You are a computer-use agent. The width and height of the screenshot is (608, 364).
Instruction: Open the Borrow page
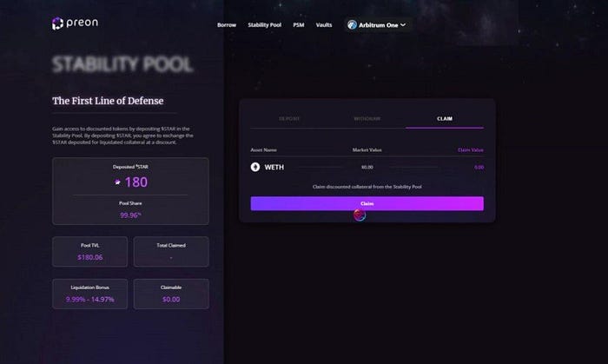[x=227, y=25]
